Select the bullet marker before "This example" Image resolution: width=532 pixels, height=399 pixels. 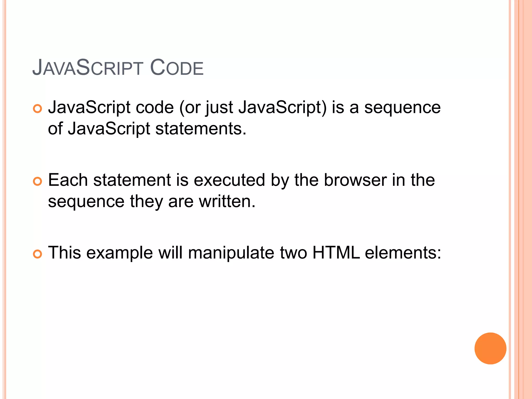pos(37,254)
